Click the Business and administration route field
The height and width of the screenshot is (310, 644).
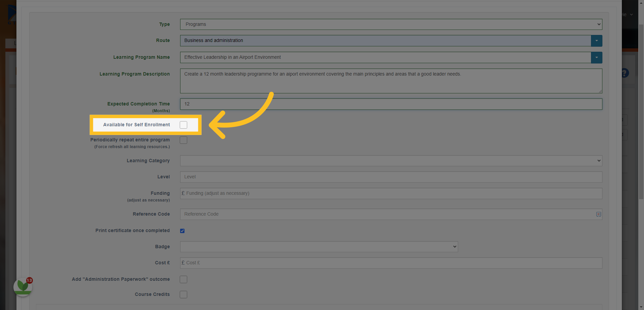[385, 41]
